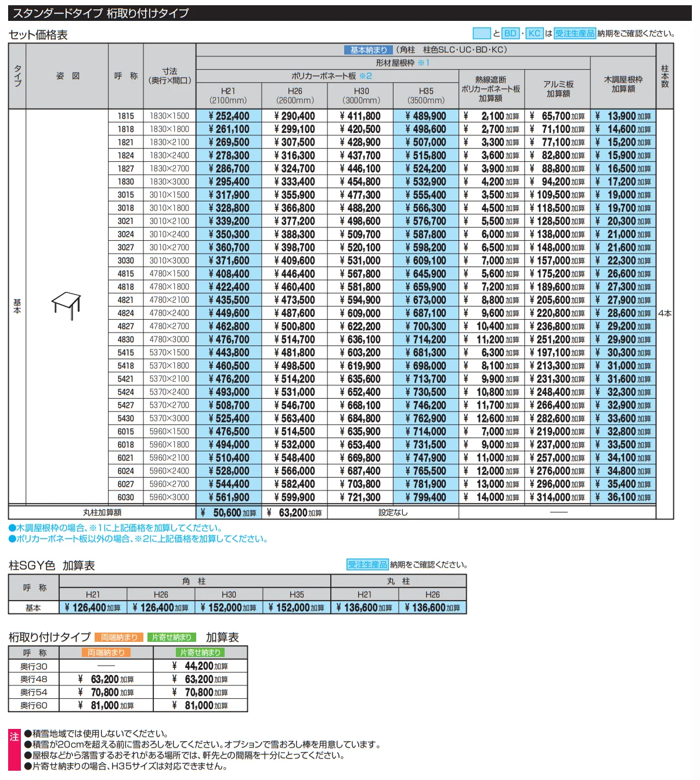Click the 丸柱加算額 row label

click(x=102, y=512)
